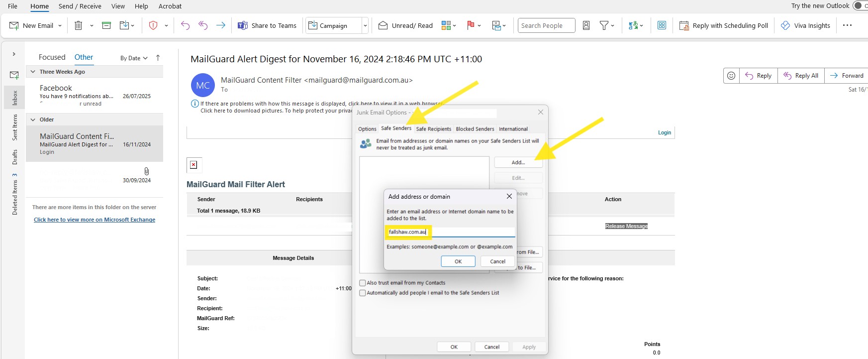868x359 pixels.
Task: Open Viva Insights
Action: pos(805,25)
